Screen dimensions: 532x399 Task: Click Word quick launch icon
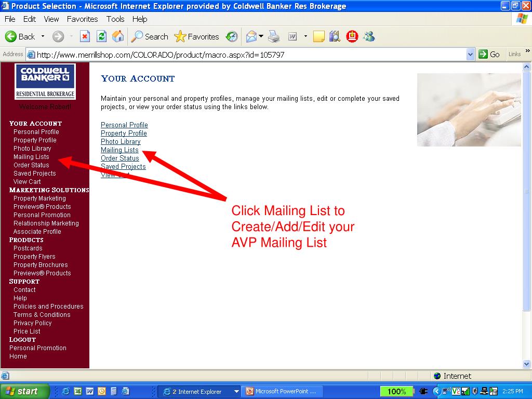click(89, 391)
